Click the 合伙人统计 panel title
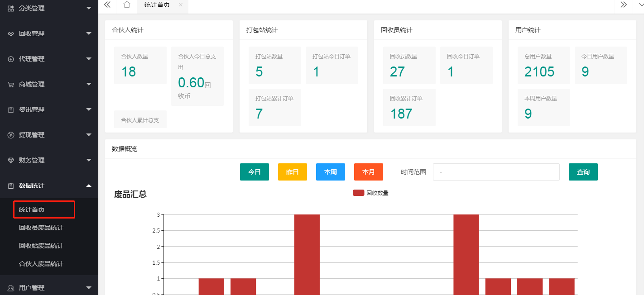The height and width of the screenshot is (295, 644). (128, 30)
